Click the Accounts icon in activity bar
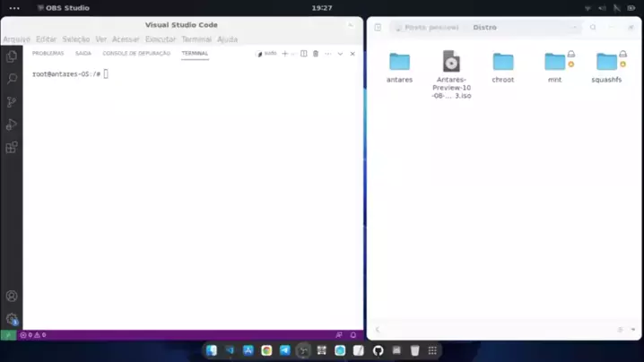644x362 pixels. pos(12,296)
